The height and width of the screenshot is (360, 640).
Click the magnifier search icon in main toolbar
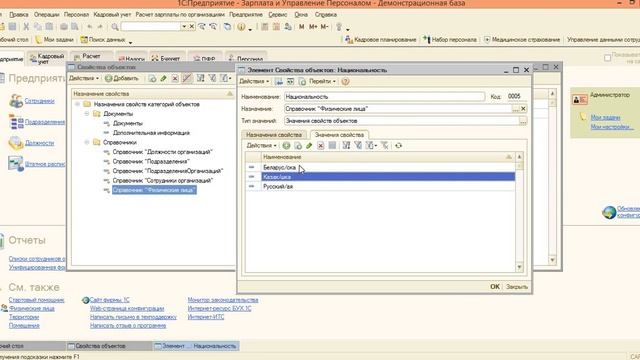[x=115, y=27]
